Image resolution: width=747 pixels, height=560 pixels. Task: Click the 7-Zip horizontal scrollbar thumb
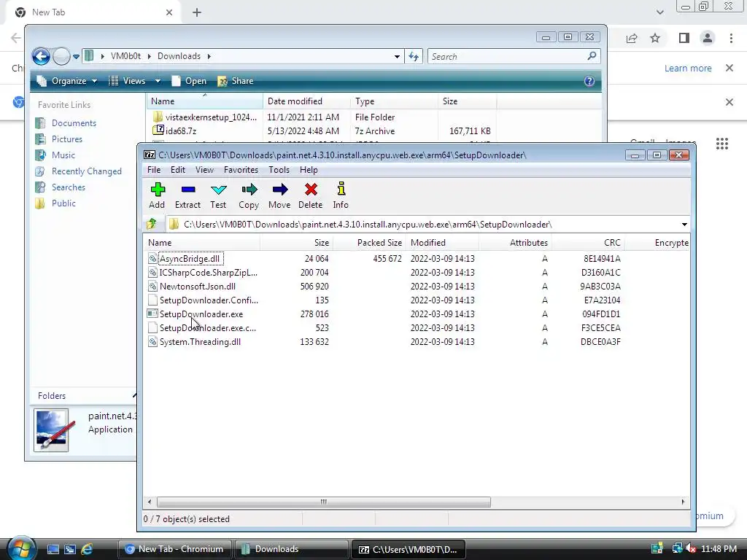[x=323, y=502]
